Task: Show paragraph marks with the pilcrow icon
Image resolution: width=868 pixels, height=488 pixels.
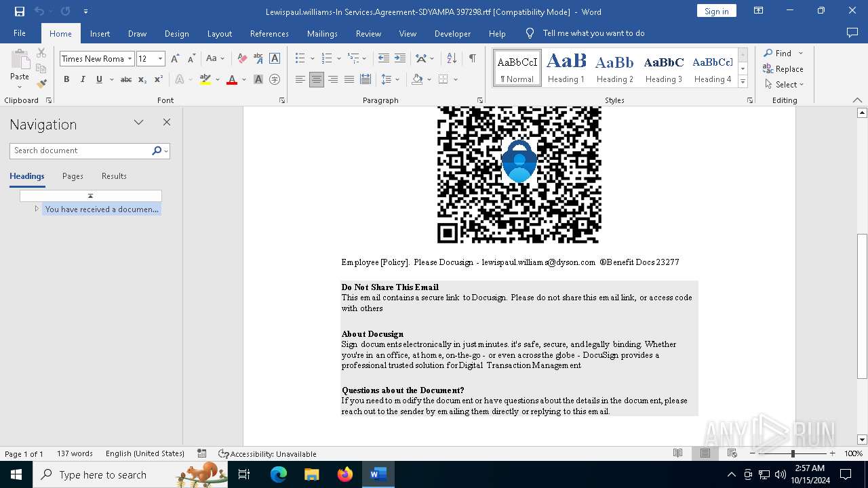Action: tap(472, 59)
